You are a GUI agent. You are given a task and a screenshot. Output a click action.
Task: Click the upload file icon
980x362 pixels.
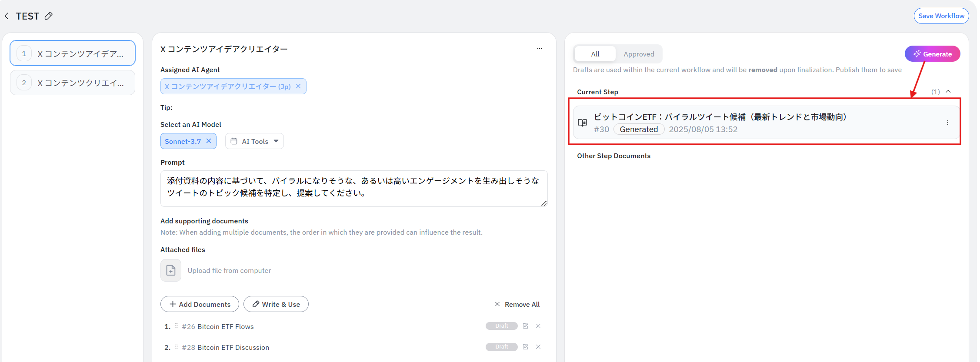point(171,270)
